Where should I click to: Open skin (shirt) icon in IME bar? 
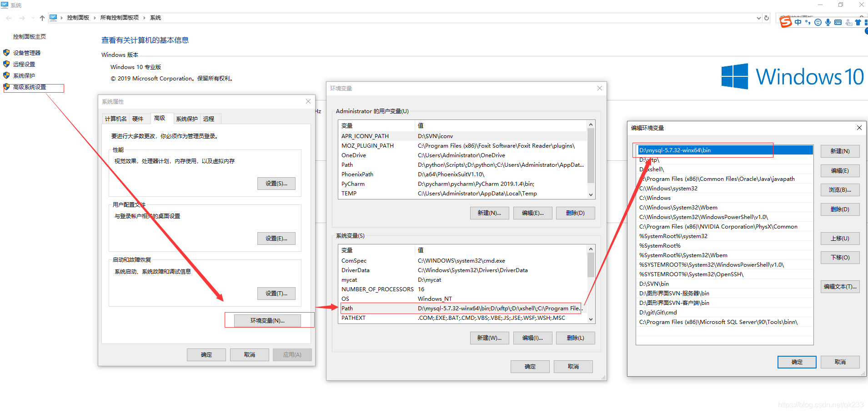coord(858,22)
